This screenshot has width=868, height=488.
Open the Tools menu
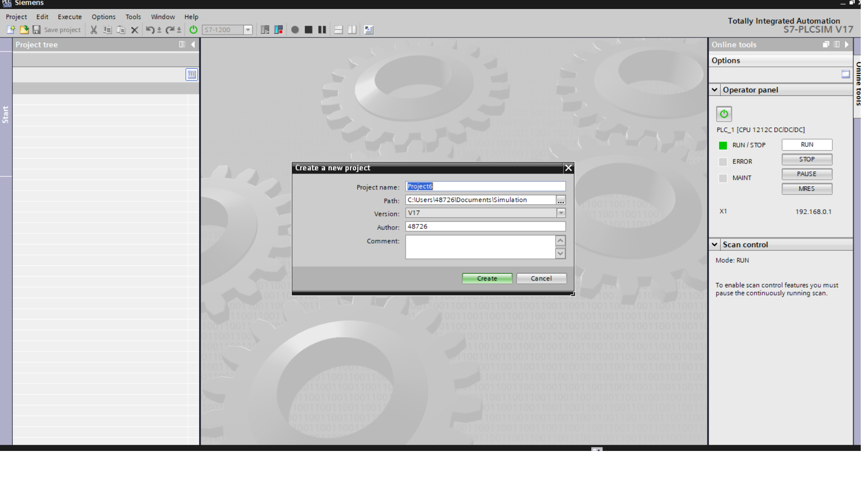133,17
